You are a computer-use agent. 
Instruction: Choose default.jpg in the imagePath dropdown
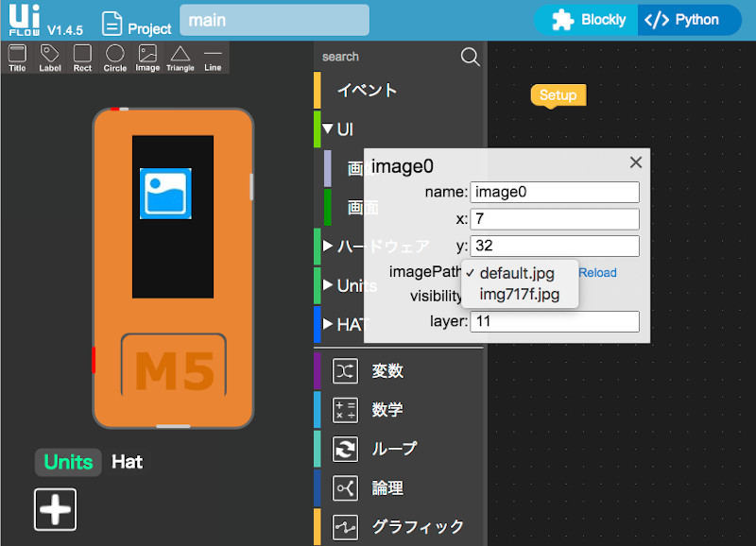point(517,273)
